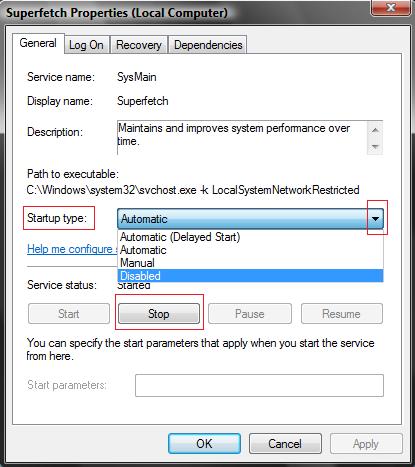Click the Startup type dropdown arrow

click(376, 219)
